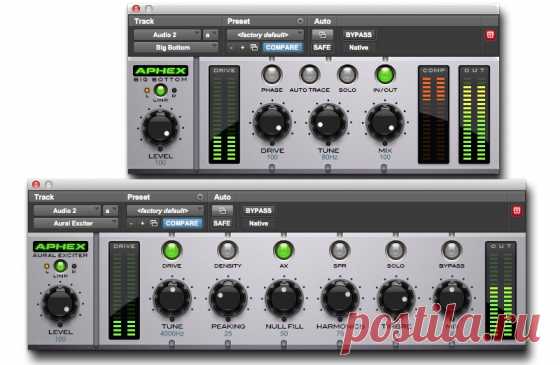Click the Aural Exciter OUT level meter
The image size is (560, 365).
tap(500, 290)
